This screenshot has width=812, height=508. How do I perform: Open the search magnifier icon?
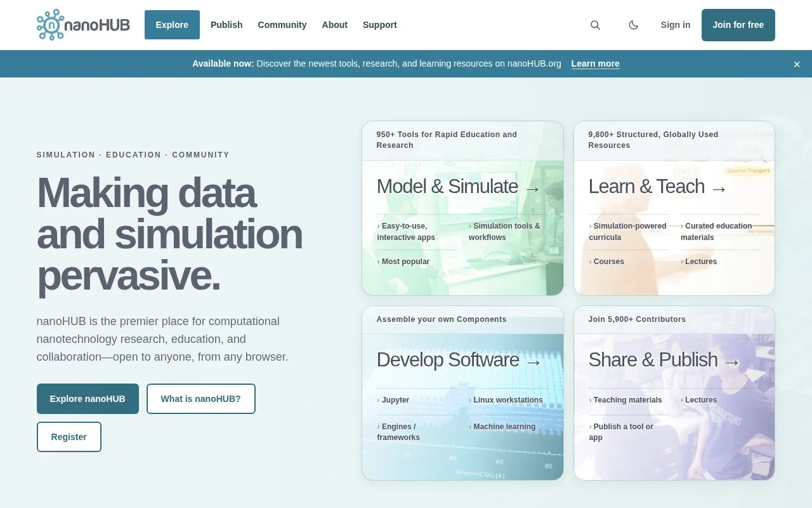point(595,25)
